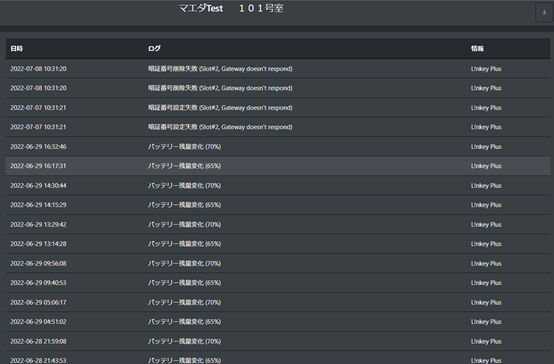Image resolution: width=554 pixels, height=364 pixels.
Task: Click the マエダTest 101号室 title text
Action: pos(231,8)
